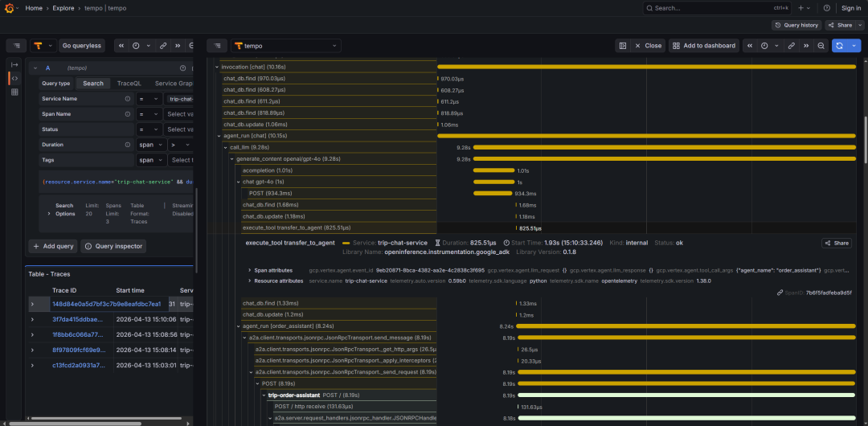The height and width of the screenshot is (426, 868).
Task: Expand Search Options section
Action: [49, 213]
